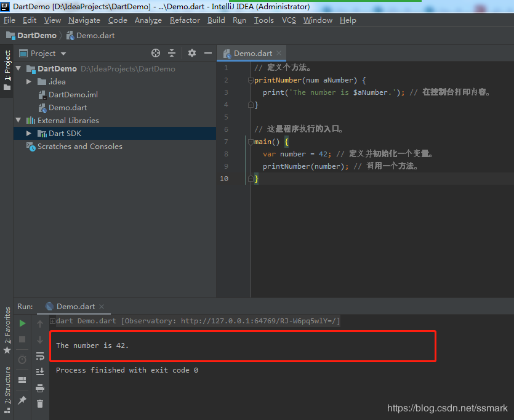Click the down arrow in Run toolbar
Screen dimensions: 514x420
40,340
